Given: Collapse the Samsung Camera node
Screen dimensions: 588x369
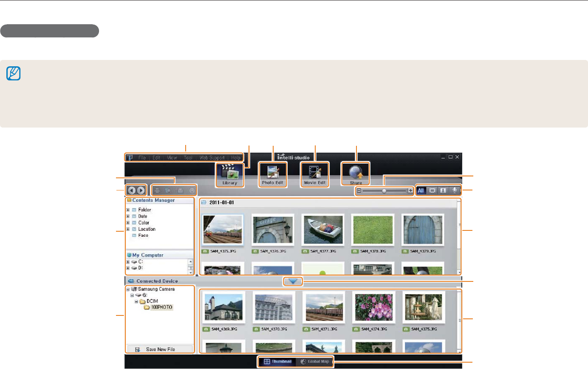Looking at the screenshot, I should pyautogui.click(x=128, y=289).
